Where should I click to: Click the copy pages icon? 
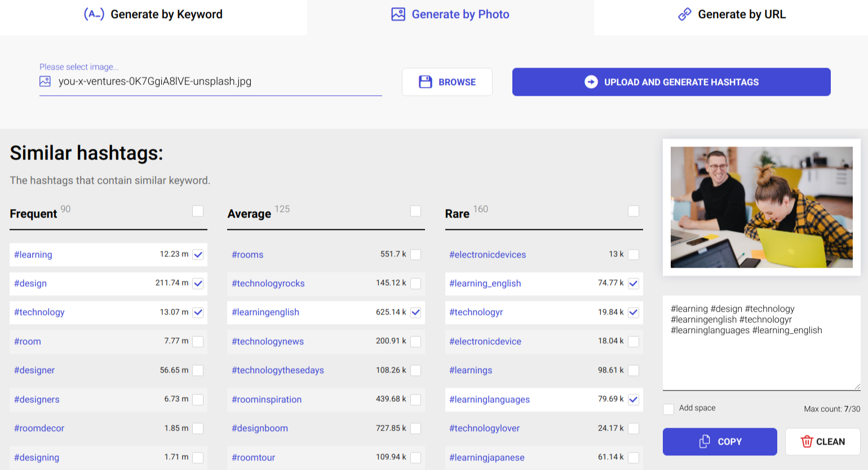pyautogui.click(x=704, y=441)
